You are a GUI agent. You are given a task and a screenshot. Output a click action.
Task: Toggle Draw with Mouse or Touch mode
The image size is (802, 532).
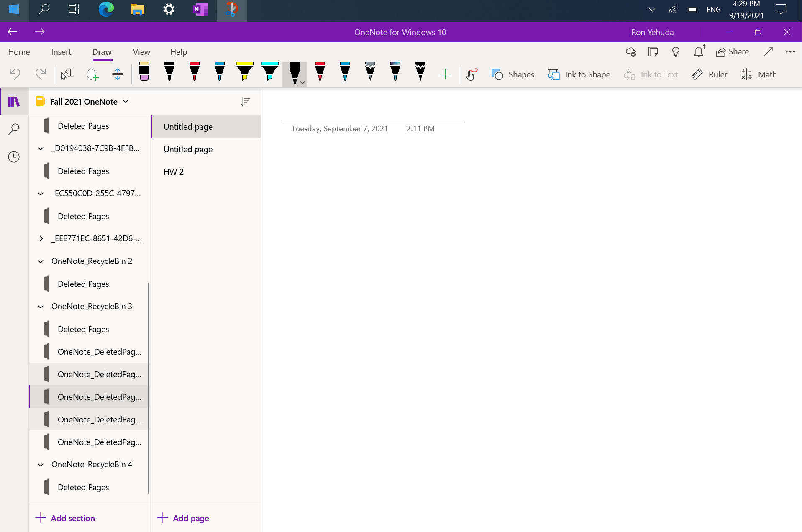coord(471,74)
